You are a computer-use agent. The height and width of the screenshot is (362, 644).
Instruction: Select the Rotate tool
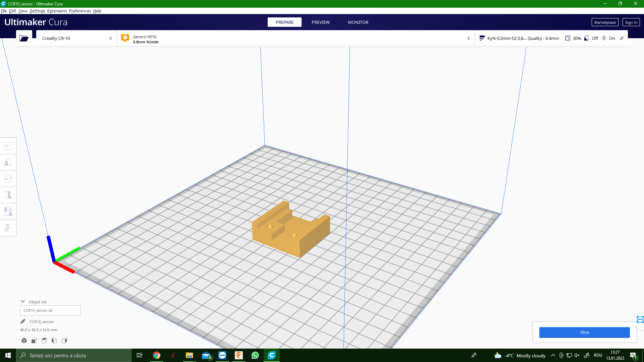coord(8,179)
